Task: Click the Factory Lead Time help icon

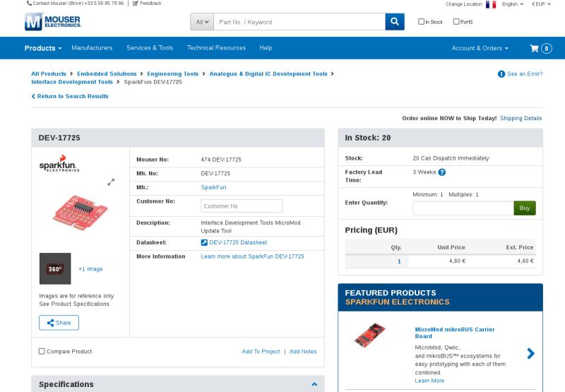Action: 442,172
